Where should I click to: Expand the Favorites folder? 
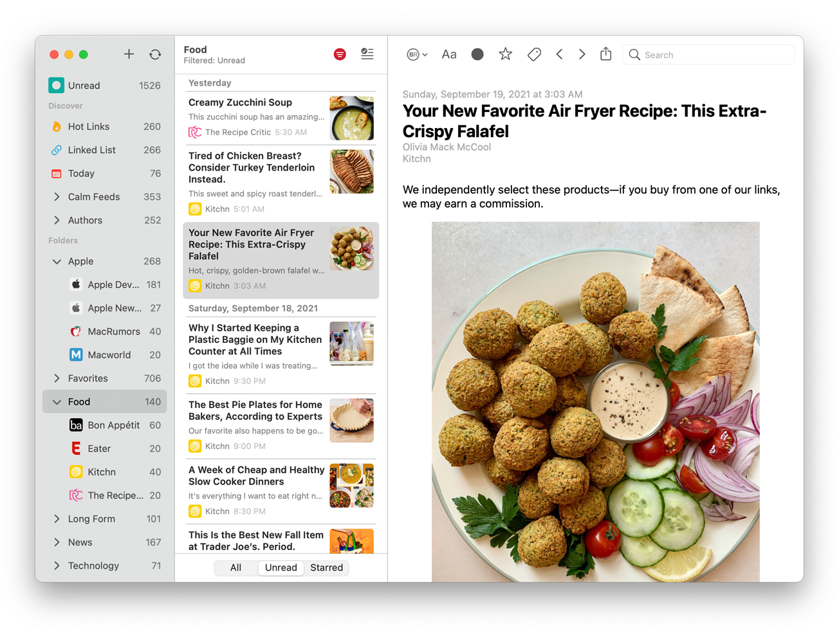[57, 378]
